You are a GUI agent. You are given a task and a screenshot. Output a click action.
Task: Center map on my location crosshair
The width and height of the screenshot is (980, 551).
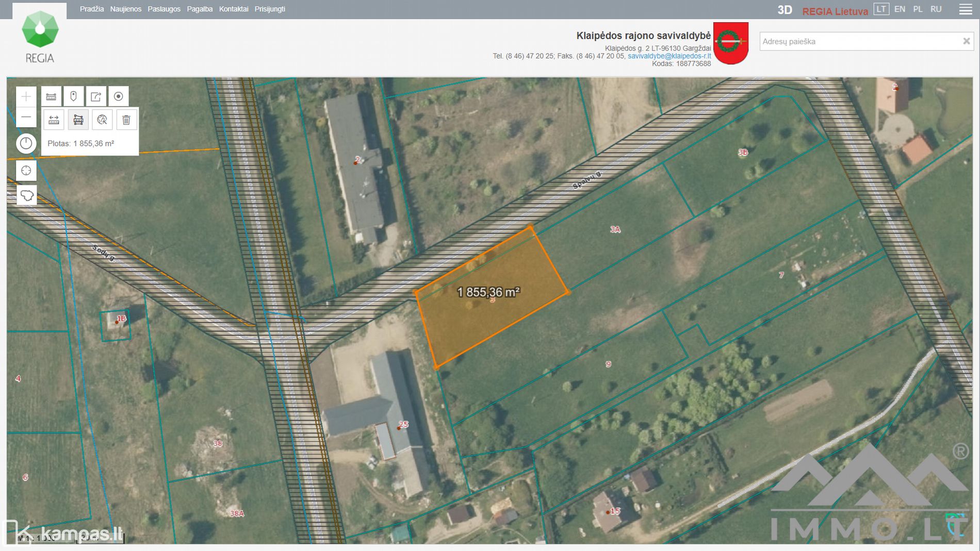point(26,171)
